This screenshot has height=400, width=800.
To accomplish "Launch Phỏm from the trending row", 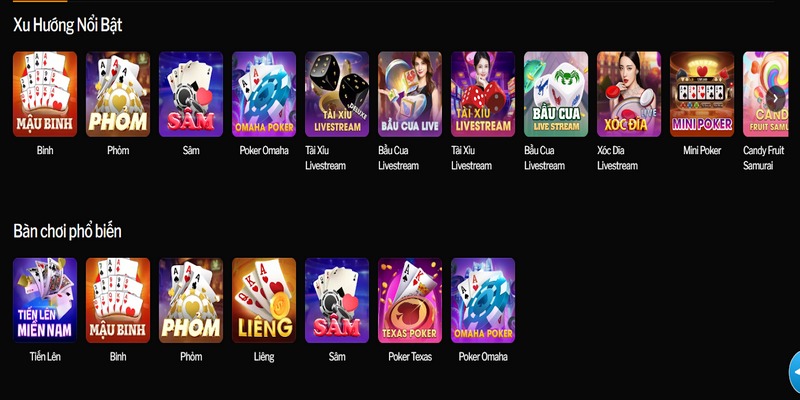I will [x=118, y=94].
